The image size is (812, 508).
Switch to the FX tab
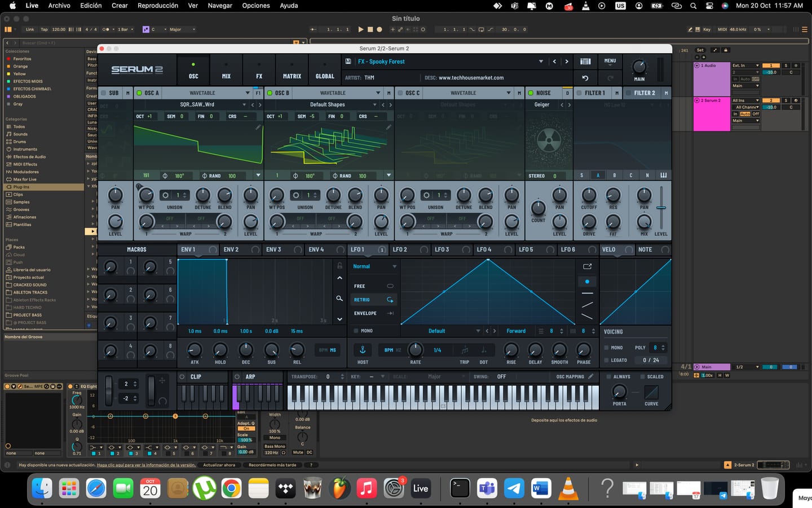click(259, 70)
